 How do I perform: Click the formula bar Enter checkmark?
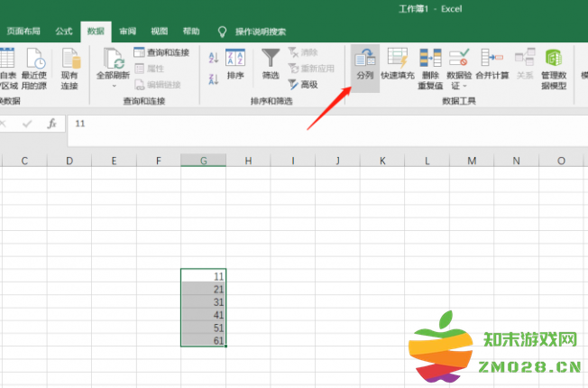(27, 124)
